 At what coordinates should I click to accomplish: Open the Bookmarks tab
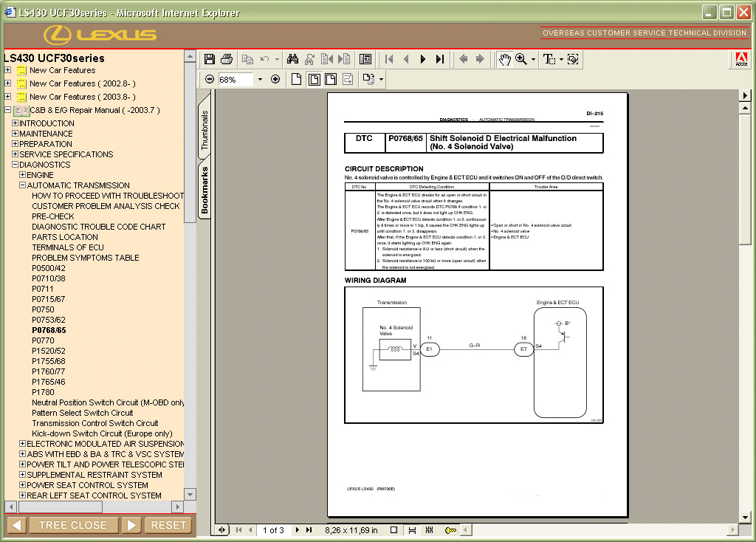point(205,190)
